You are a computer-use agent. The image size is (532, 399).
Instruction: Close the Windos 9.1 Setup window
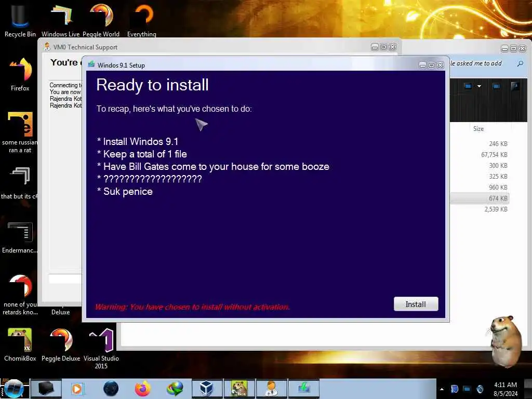coord(441,65)
